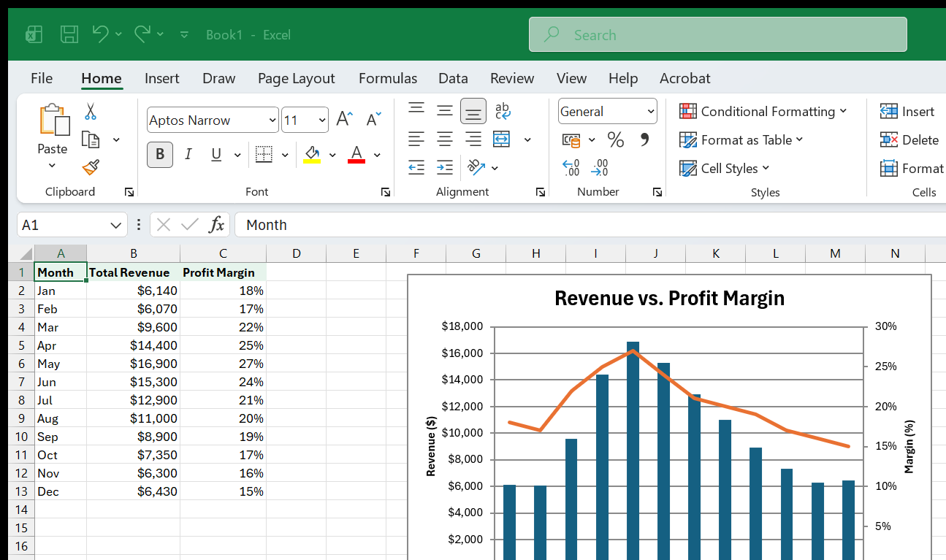Click the Copy icon

tap(91, 139)
